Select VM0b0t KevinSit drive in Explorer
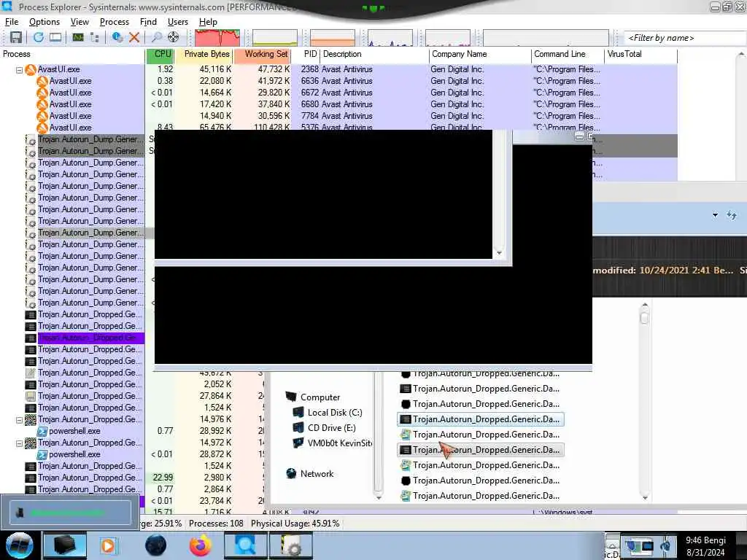Image resolution: width=747 pixels, height=560 pixels. pos(340,443)
